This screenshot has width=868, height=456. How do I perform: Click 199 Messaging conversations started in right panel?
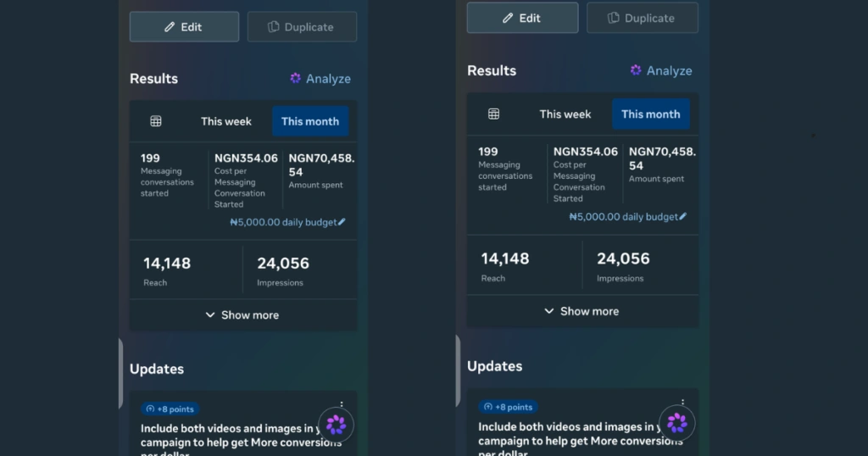click(x=505, y=169)
